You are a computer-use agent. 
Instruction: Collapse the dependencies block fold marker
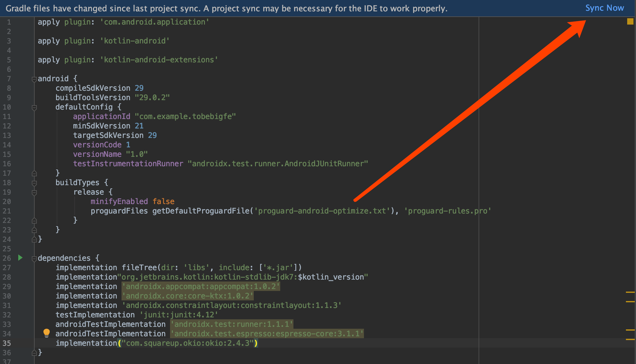(x=34, y=259)
